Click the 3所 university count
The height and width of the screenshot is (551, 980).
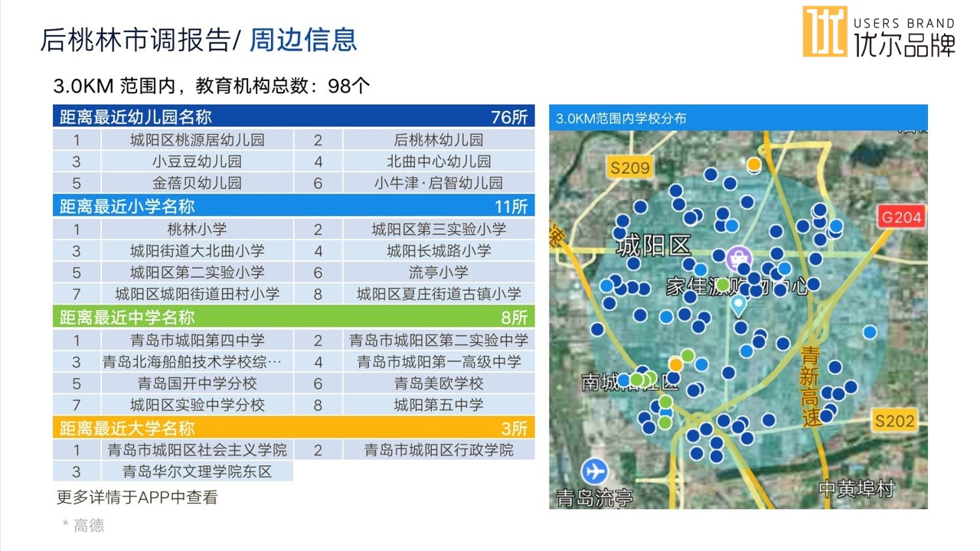coord(514,428)
